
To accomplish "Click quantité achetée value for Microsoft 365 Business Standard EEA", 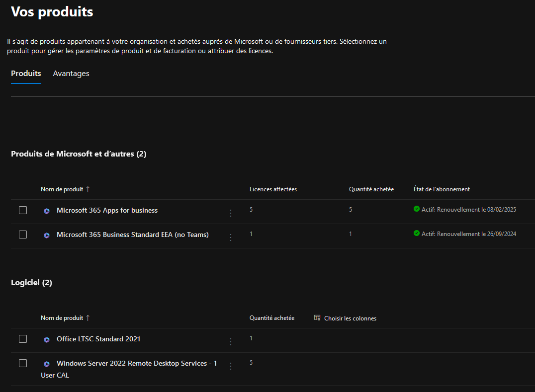I will (351, 234).
